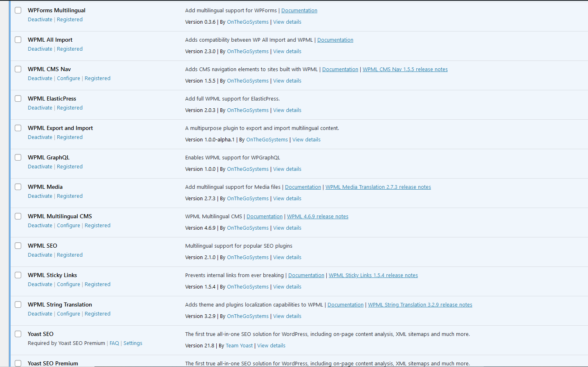588x367 pixels.
Task: View details for WPForms Multilingual
Action: click(x=287, y=22)
